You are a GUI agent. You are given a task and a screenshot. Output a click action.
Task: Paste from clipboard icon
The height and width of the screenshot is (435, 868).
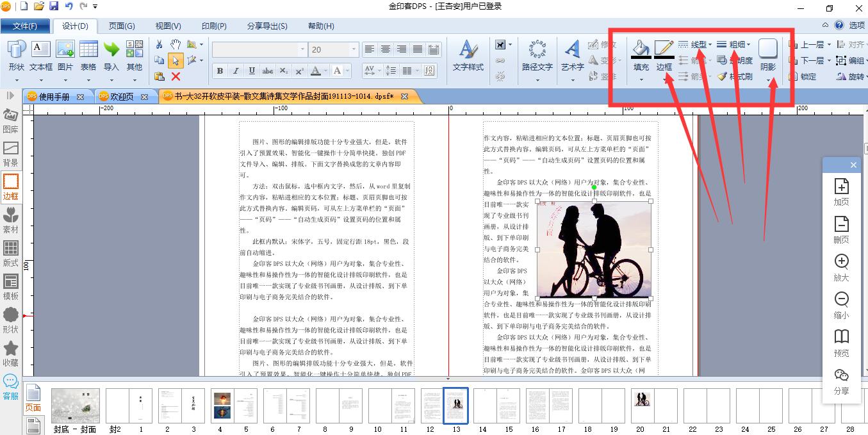(x=160, y=76)
